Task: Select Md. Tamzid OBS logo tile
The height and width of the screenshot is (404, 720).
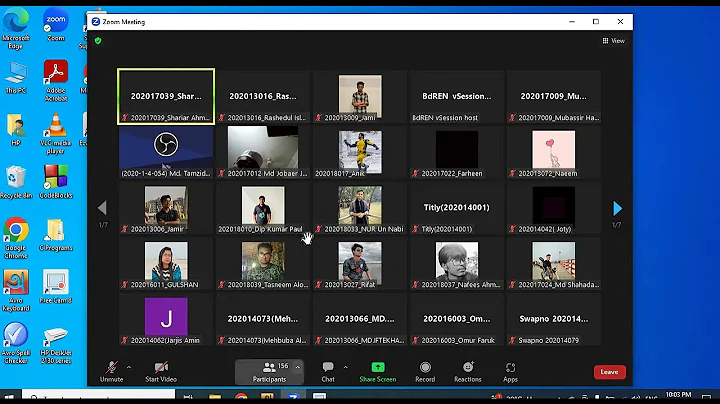Action: [166, 152]
